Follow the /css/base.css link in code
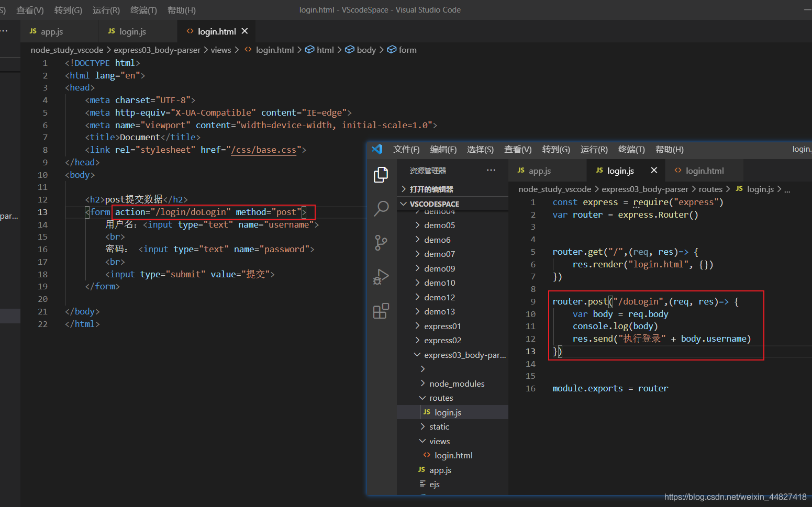 [x=264, y=150]
